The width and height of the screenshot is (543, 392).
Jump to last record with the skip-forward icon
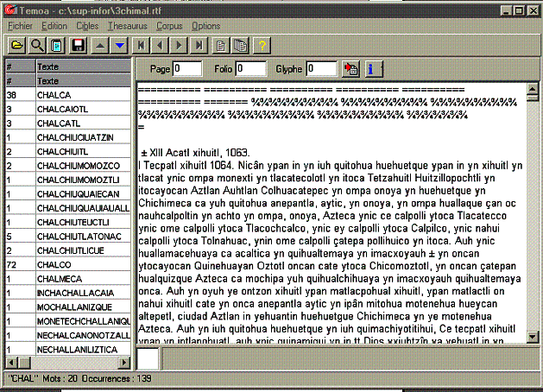[x=199, y=44]
